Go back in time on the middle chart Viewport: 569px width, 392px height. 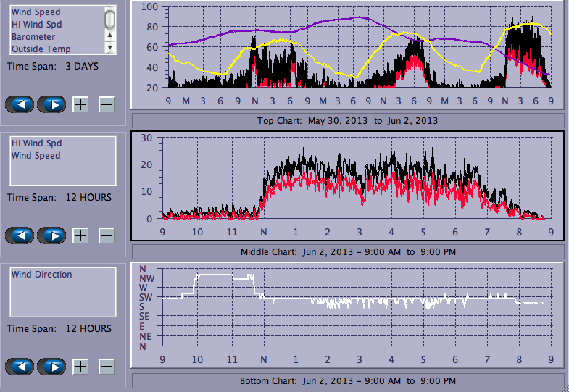[20, 235]
